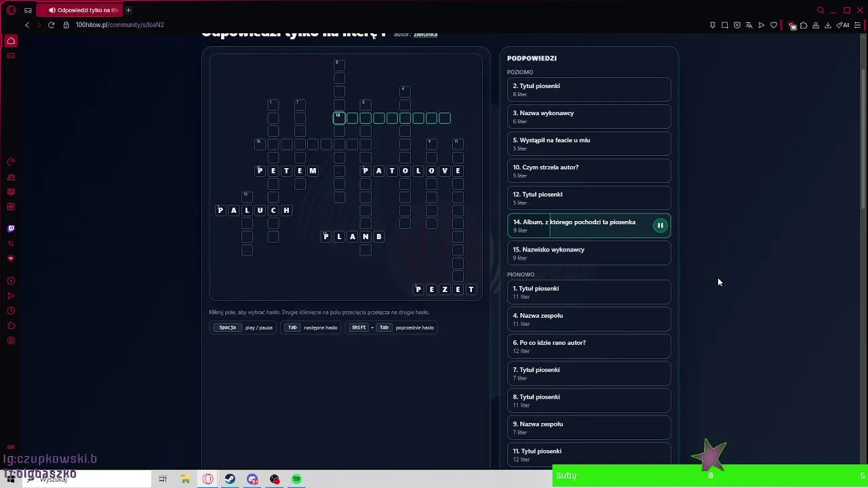Select clue 8. Tytuł piosenki 11 liter
The height and width of the screenshot is (488, 868).
pyautogui.click(x=589, y=401)
